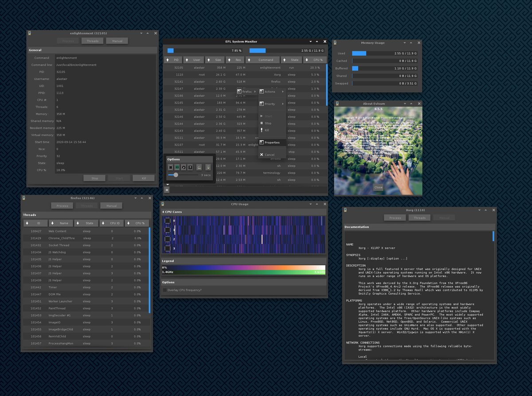
Task: Click sort arrow on Size column header
Action: point(208,60)
